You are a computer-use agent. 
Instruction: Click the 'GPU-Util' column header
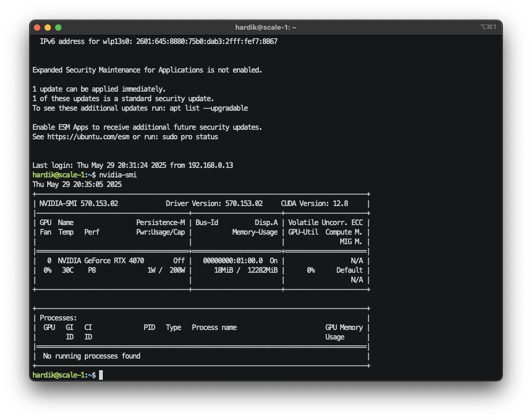pyautogui.click(x=303, y=232)
